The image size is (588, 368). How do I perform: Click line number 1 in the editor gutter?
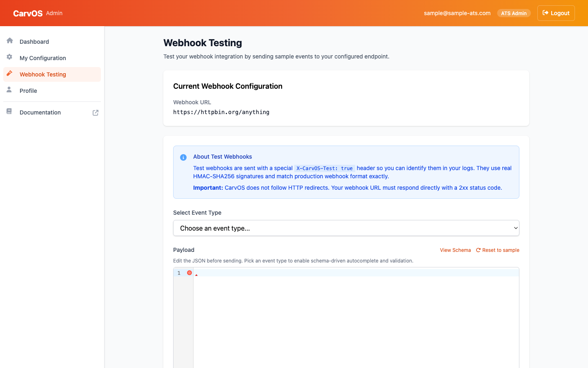coord(179,273)
